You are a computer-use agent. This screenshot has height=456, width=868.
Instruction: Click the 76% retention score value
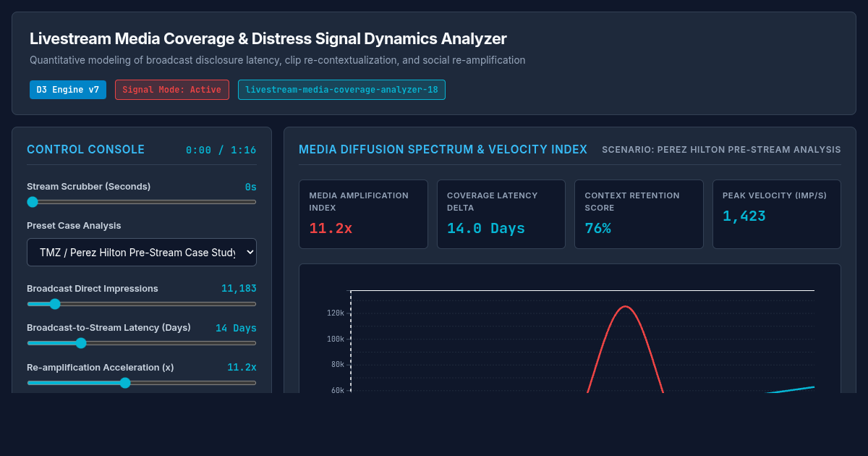(597, 229)
